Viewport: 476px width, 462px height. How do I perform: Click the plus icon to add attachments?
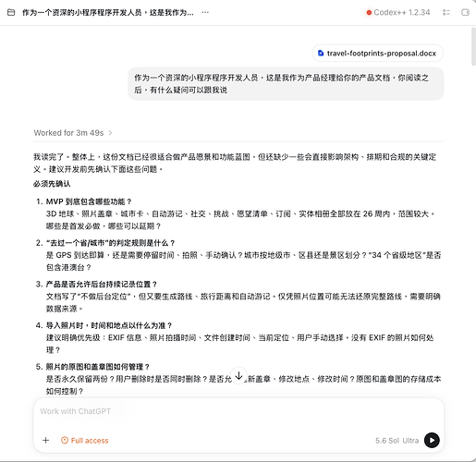(x=45, y=441)
